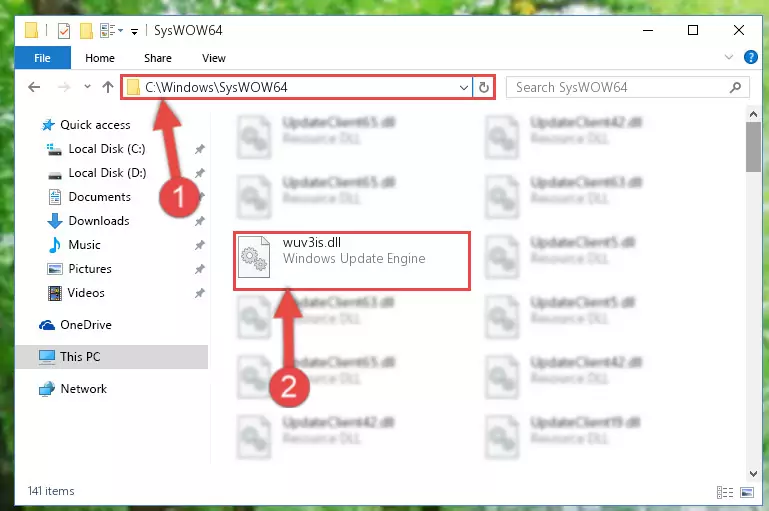Switch to the Home ribbon tab
Screen dimensions: 769x511
100,58
